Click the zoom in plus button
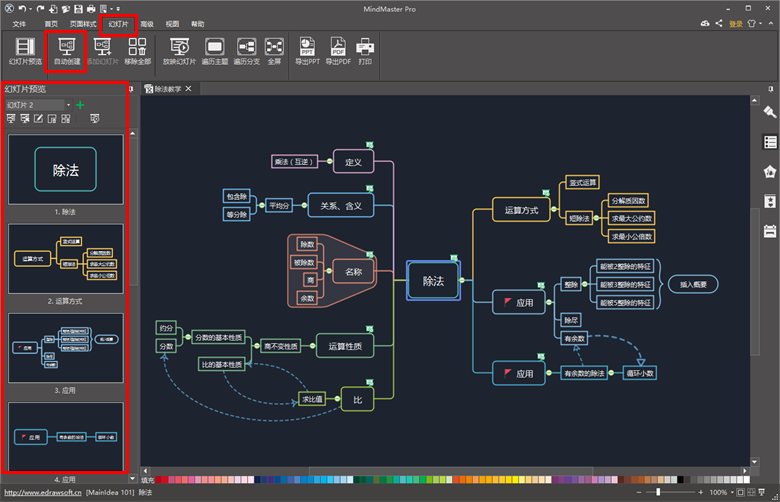Screen dimensions: 780x502 click(x=700, y=493)
